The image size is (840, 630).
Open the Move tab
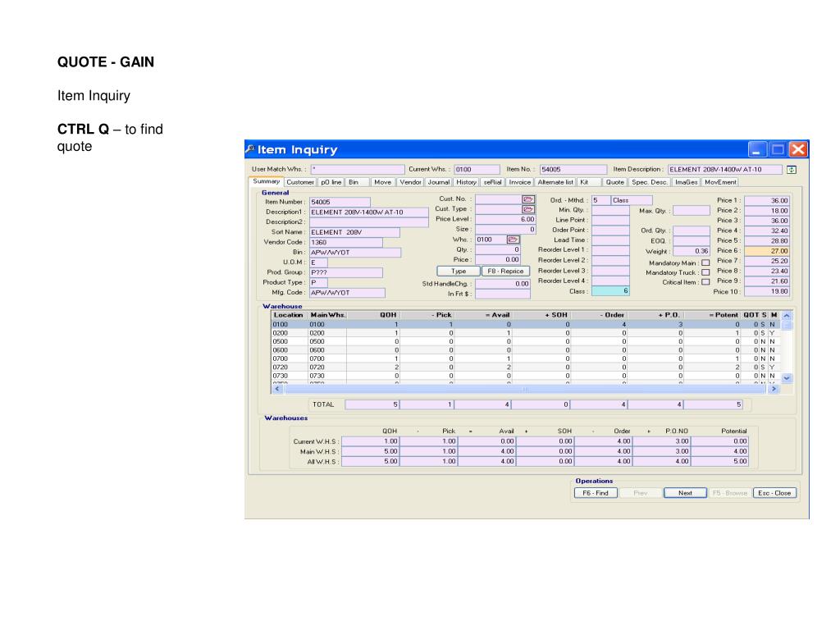(x=382, y=182)
